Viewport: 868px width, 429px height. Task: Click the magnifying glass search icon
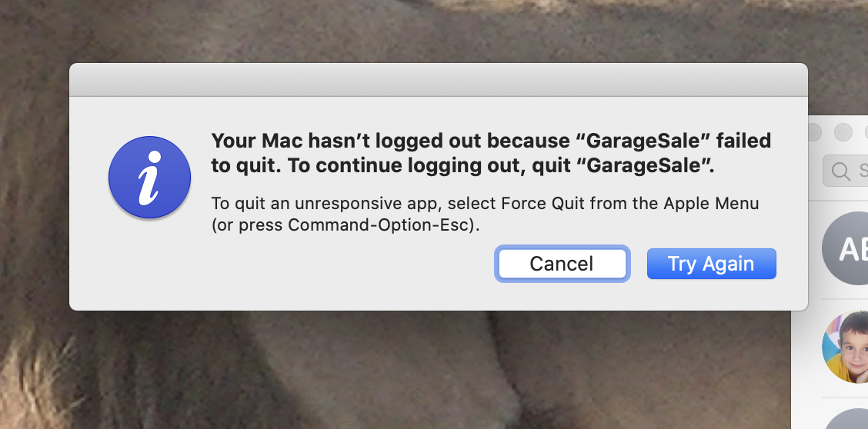pos(841,171)
